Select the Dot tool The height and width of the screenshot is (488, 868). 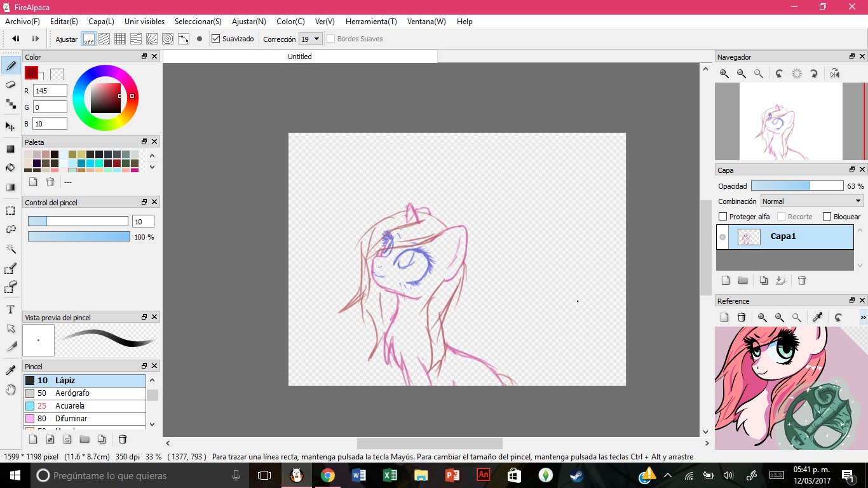click(11, 104)
